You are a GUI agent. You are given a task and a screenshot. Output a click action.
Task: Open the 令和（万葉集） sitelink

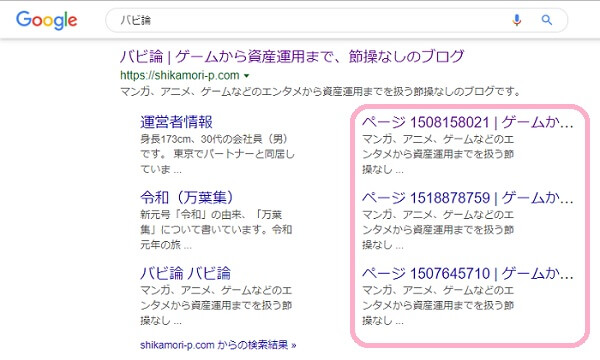(187, 198)
